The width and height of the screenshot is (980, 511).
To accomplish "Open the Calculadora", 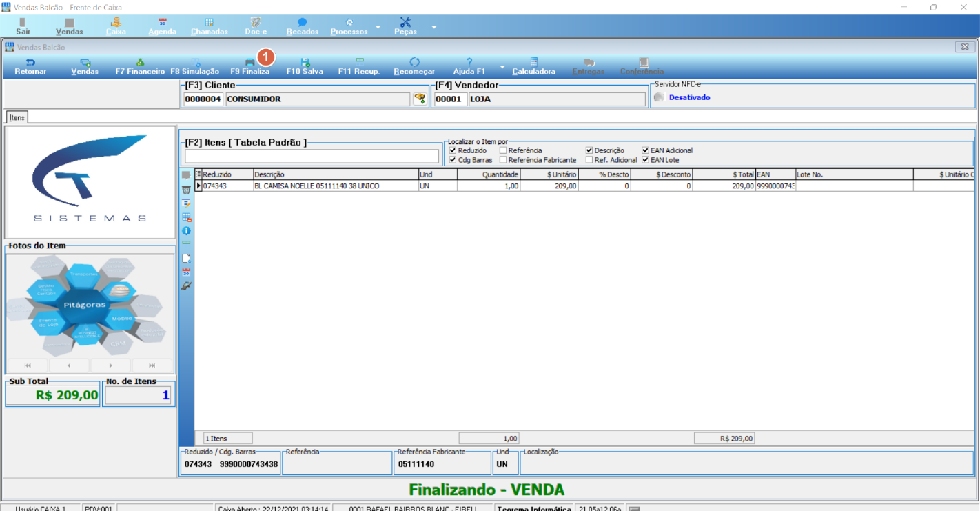I will (x=533, y=66).
